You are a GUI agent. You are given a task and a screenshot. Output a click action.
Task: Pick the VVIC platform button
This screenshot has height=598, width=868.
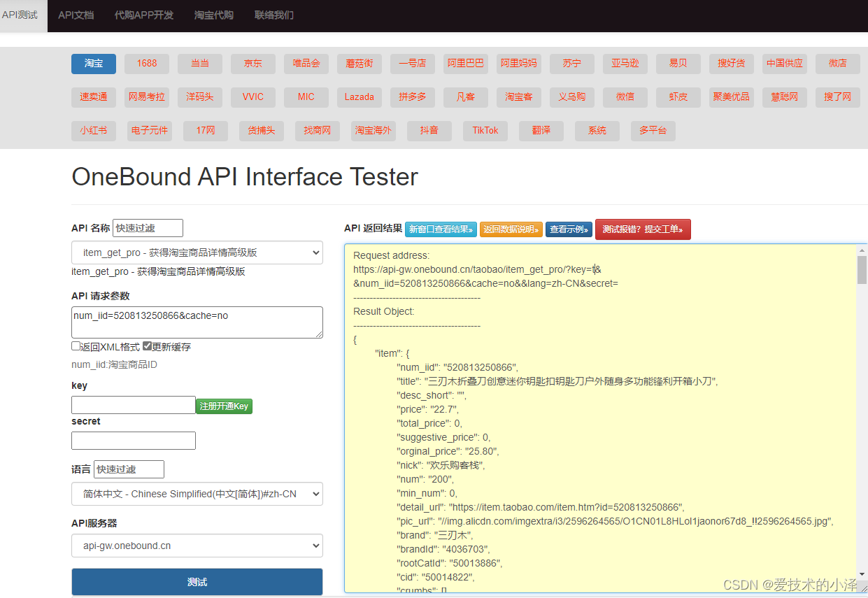[253, 97]
